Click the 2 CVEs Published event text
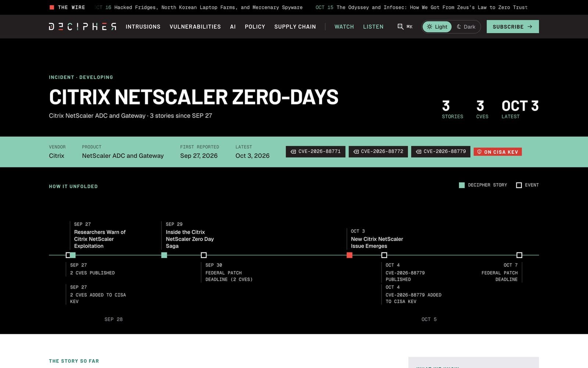Screen dimensions: 588x368 click(92, 273)
